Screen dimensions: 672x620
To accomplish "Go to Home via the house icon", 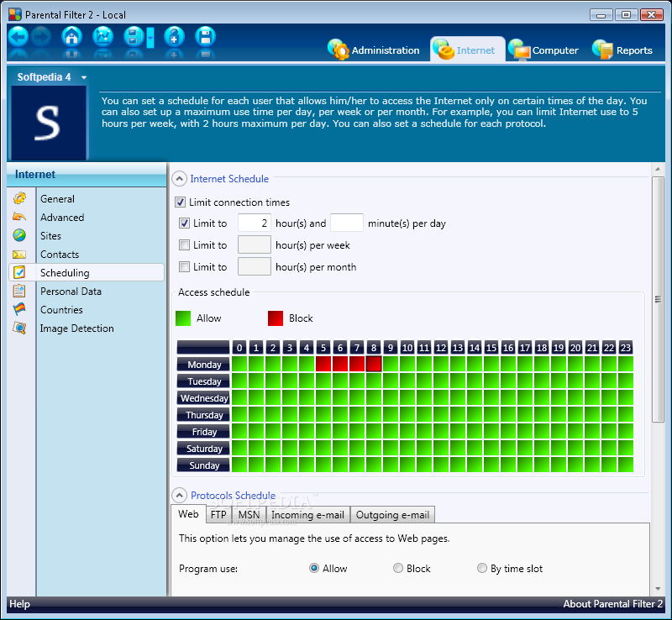I will coord(72,37).
